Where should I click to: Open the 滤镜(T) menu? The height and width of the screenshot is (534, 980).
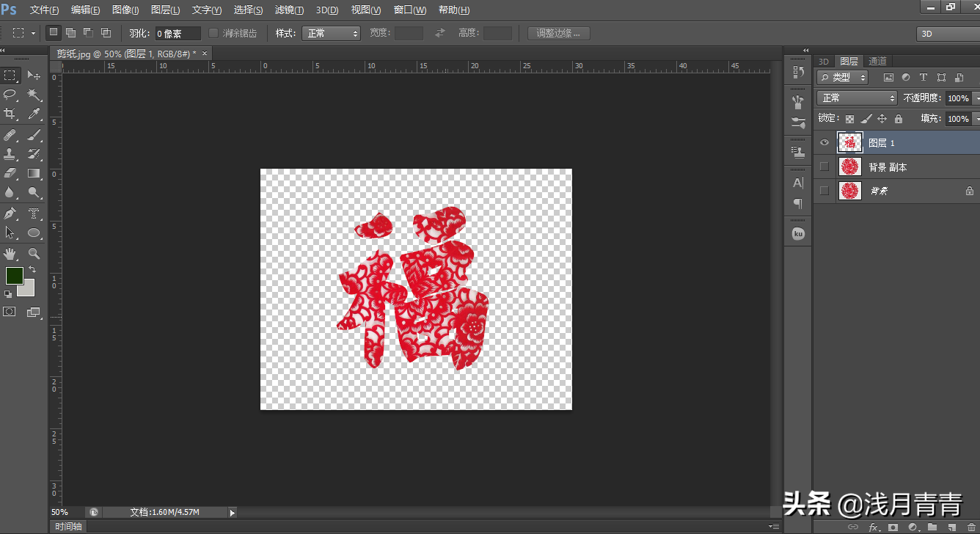tap(289, 10)
